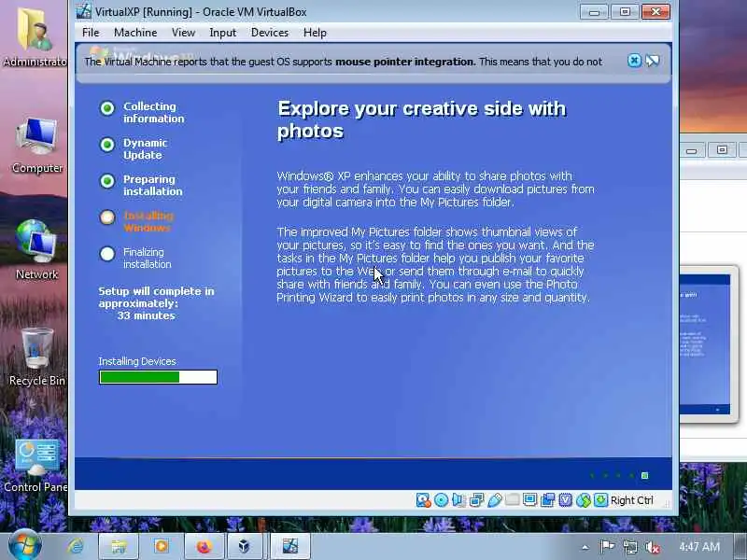Image resolution: width=747 pixels, height=560 pixels.
Task: Switch to Firefox in the taskbar
Action: pyautogui.click(x=204, y=546)
